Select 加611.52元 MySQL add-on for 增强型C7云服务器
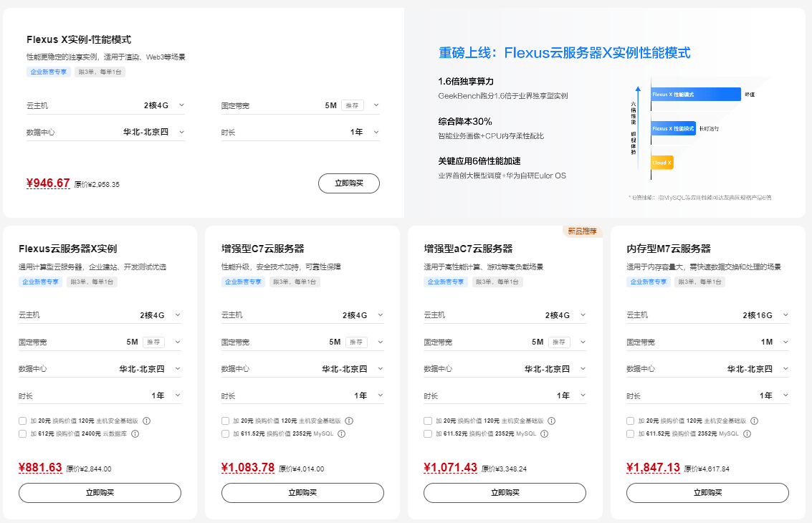 [x=225, y=434]
